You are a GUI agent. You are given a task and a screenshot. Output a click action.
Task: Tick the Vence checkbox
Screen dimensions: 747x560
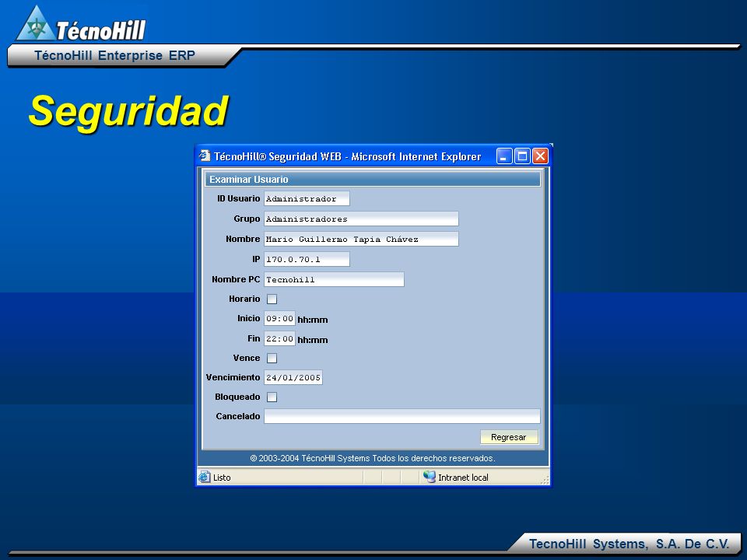272,358
